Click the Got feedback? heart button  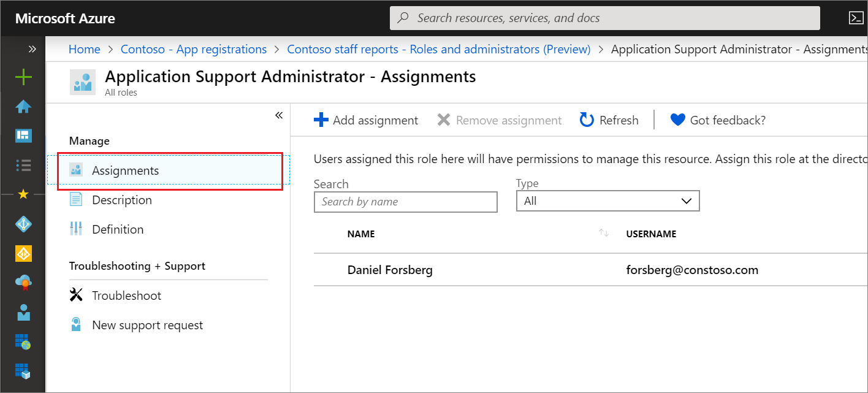point(718,120)
